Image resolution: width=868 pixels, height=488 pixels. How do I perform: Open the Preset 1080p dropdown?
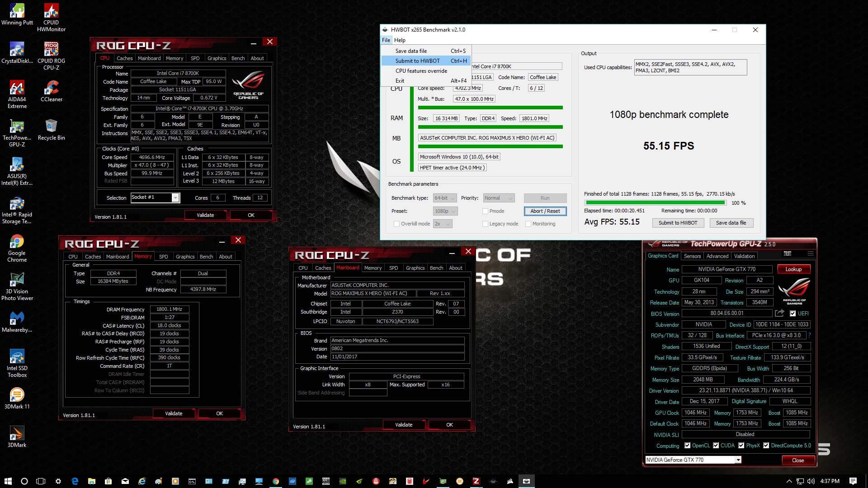click(x=445, y=211)
